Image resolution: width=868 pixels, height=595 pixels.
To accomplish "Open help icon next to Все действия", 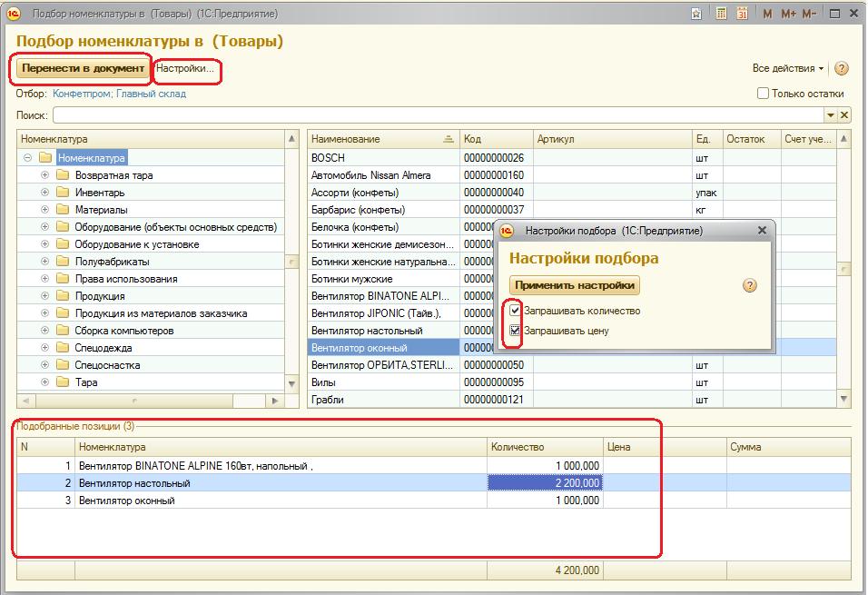I will (x=842, y=68).
